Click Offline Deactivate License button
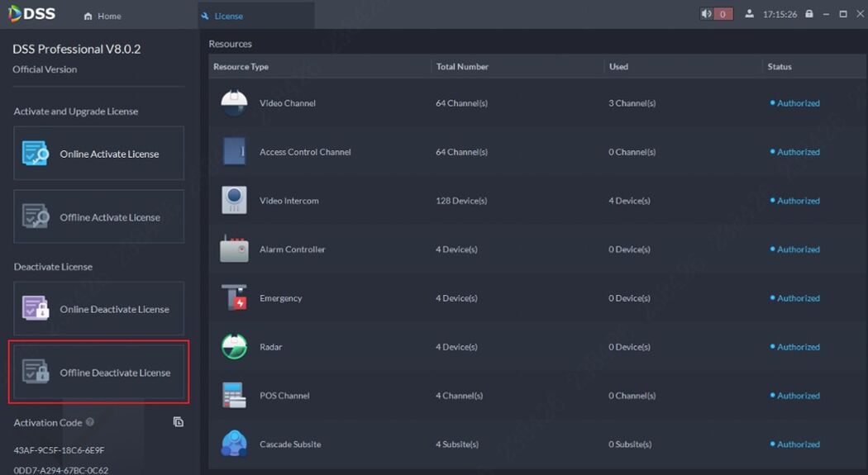Viewport: 868px width, 475px height. coord(99,372)
